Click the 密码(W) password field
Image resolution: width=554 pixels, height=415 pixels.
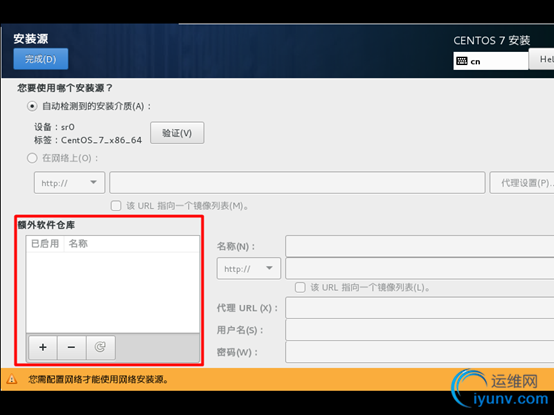click(x=419, y=352)
